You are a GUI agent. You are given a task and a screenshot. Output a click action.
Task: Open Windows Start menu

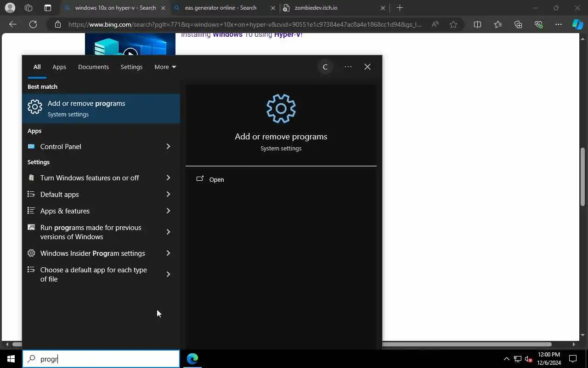11,359
